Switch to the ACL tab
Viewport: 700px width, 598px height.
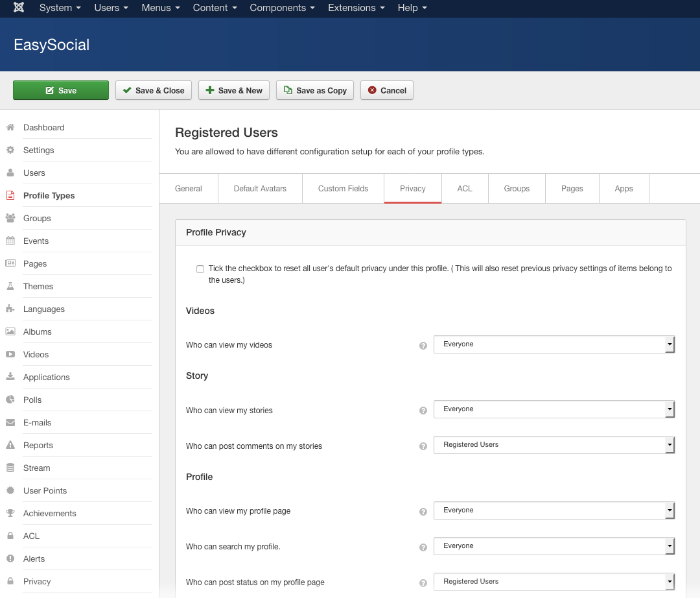coord(465,189)
